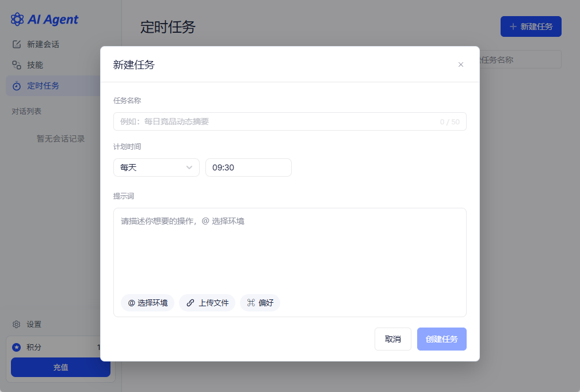The height and width of the screenshot is (392, 580).
Task: Click the 充值 recharge button
Action: pos(60,367)
